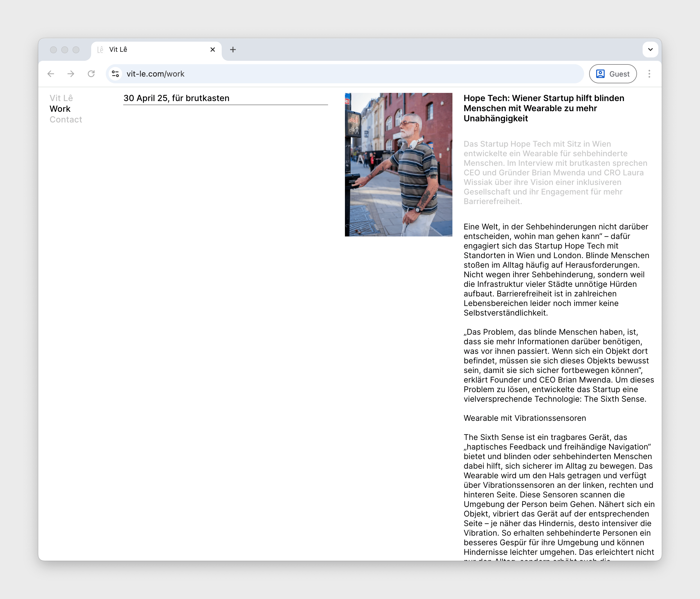Viewport: 700px width, 599px height.
Task: Open site information icon in address bar
Action: tap(116, 74)
